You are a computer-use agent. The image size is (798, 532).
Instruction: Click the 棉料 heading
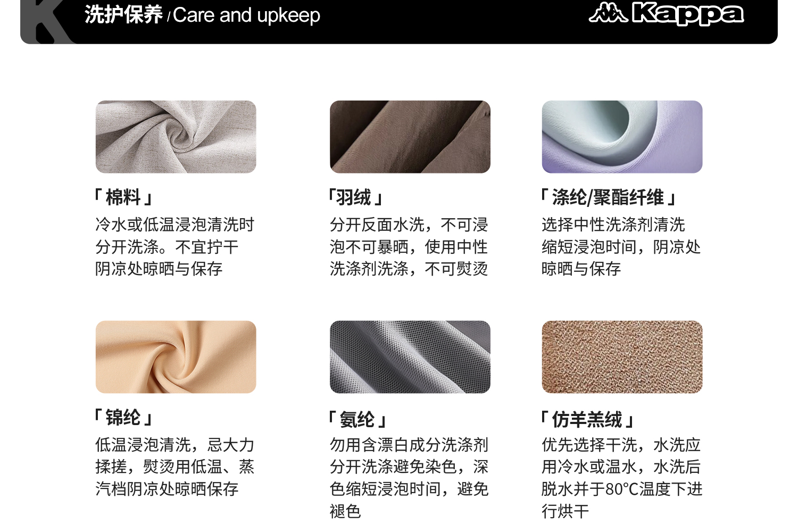pos(123,197)
